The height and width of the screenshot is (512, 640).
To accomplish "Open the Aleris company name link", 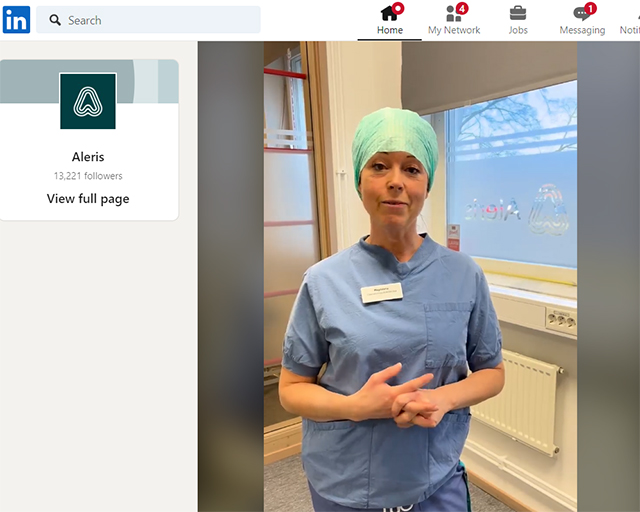I will coord(88,157).
